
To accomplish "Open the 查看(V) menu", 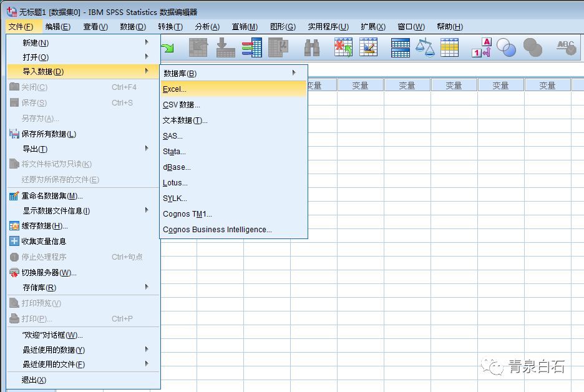I will [95, 26].
